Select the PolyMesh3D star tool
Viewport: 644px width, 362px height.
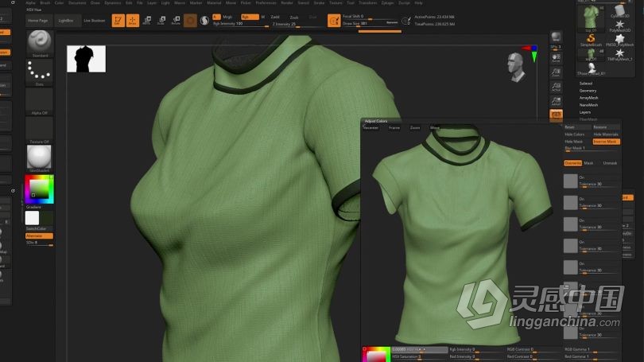[620, 26]
